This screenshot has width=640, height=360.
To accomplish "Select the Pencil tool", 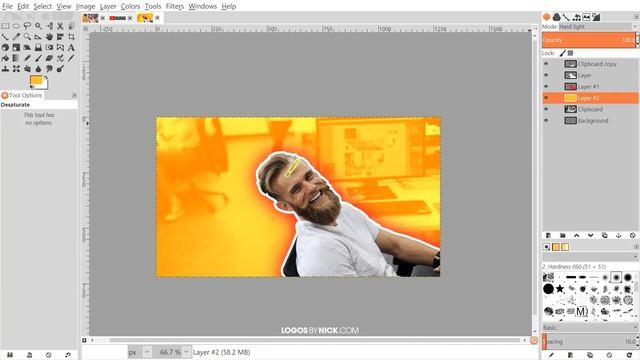I will (x=27, y=58).
